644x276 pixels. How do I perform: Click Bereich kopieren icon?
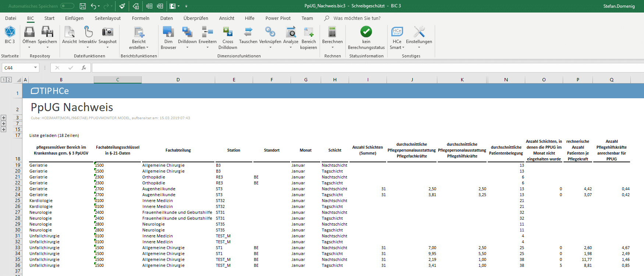click(309, 32)
